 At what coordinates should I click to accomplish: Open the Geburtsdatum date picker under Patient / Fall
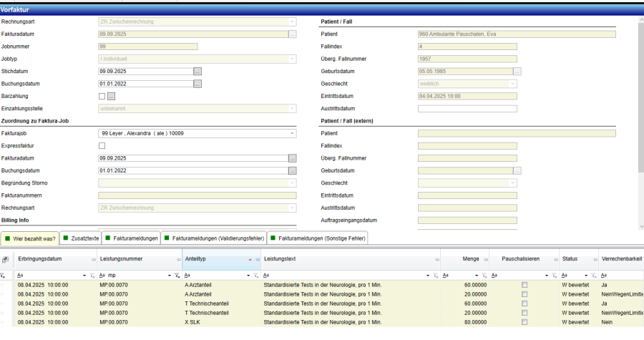pos(517,72)
